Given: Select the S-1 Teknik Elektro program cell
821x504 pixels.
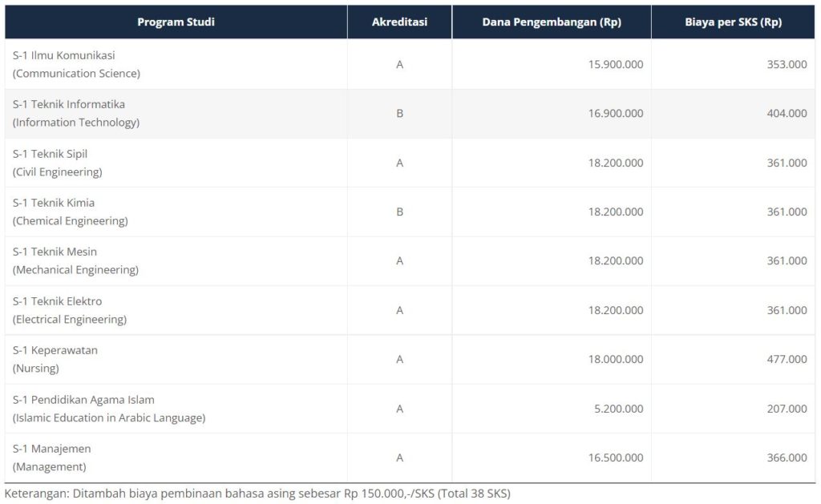Looking at the screenshot, I should (70, 310).
